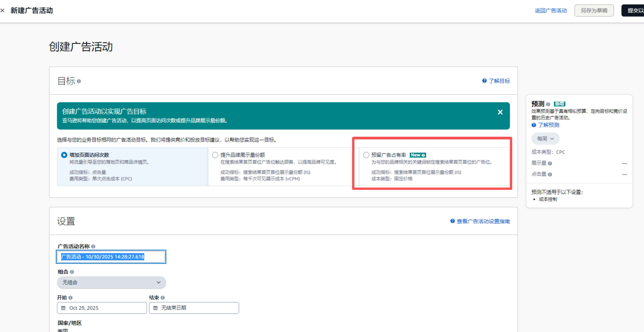Screen dimensions: 644x332
Task: Click the info icon next to 点击量
Action: pos(550,174)
